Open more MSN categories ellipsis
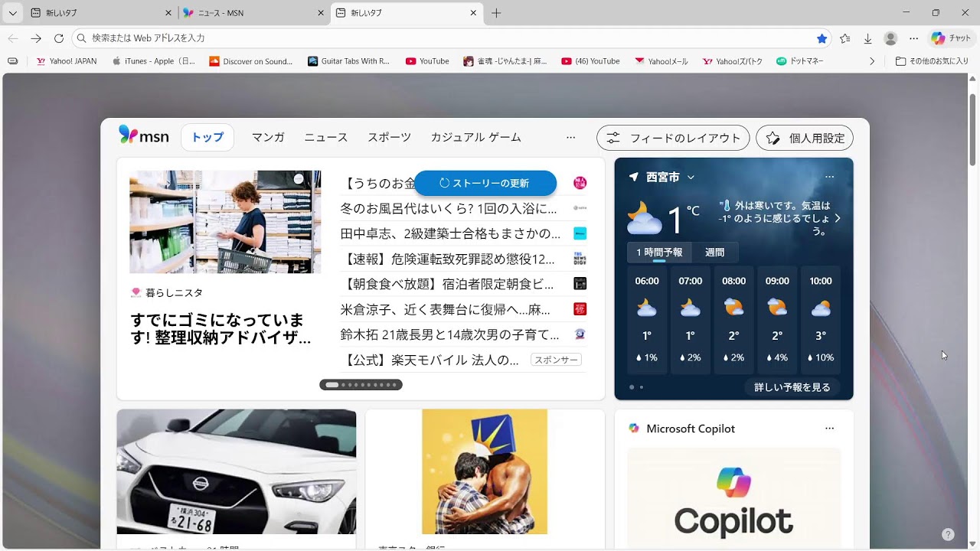This screenshot has width=980, height=551. tap(570, 138)
